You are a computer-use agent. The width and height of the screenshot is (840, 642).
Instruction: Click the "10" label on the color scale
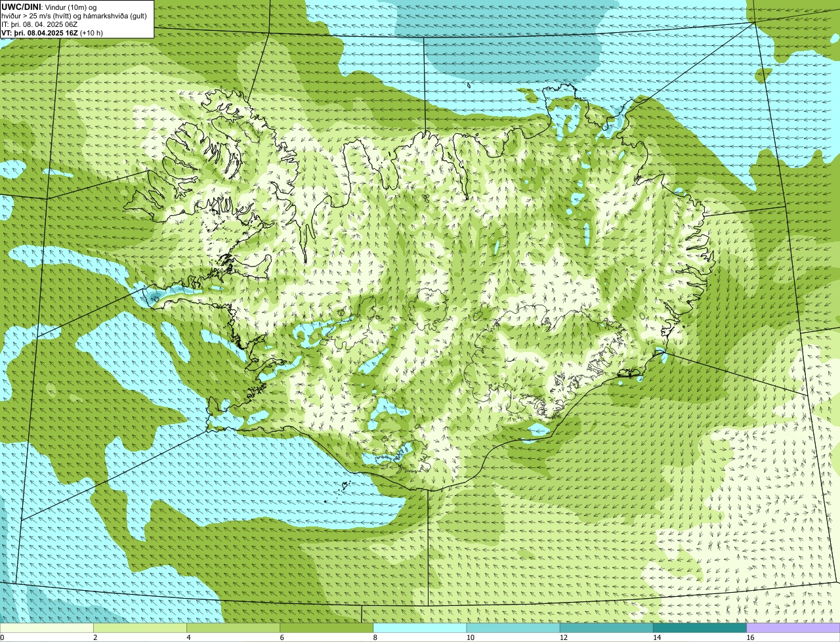click(470, 637)
